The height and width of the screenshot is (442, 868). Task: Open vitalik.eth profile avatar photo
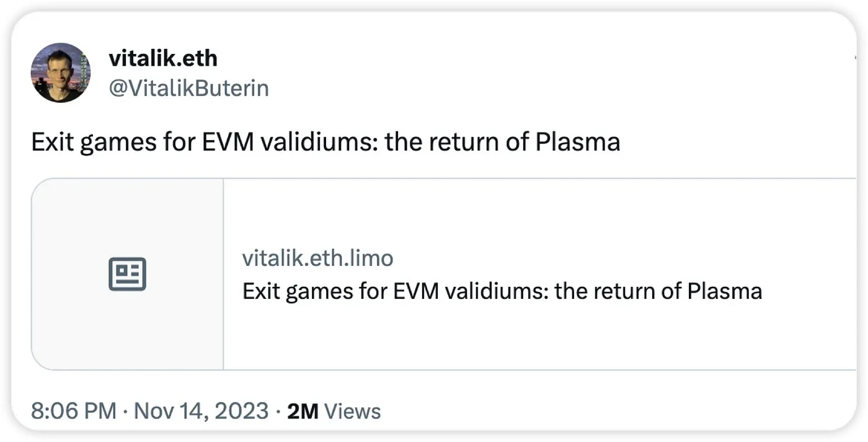60,73
